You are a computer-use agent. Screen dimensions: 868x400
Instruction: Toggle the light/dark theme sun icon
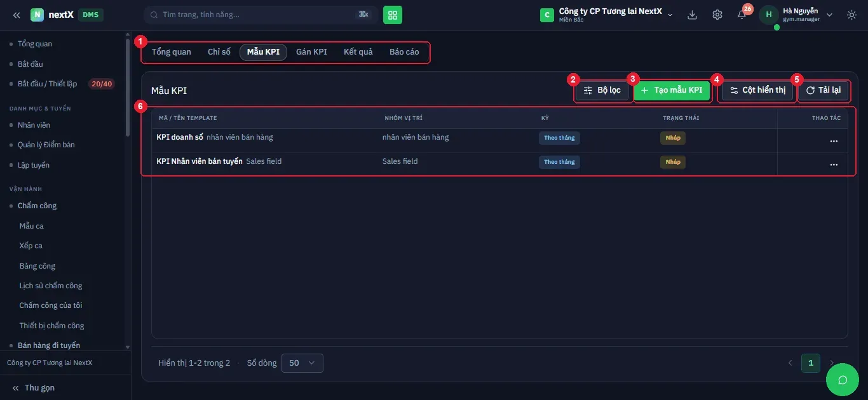tap(852, 15)
